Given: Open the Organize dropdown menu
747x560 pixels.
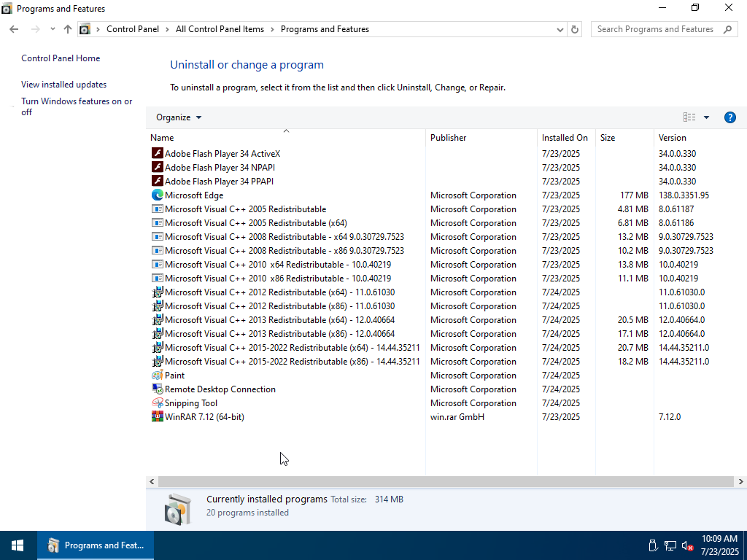Looking at the screenshot, I should tap(179, 117).
